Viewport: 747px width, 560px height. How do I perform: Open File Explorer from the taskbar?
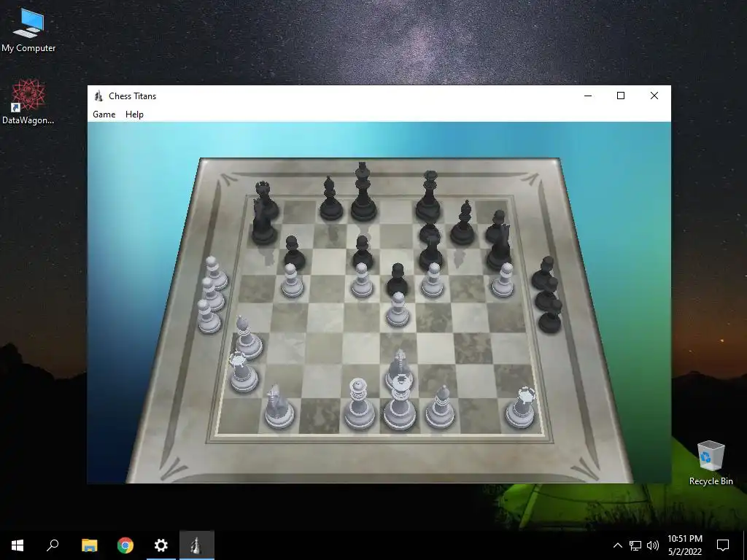coord(89,545)
